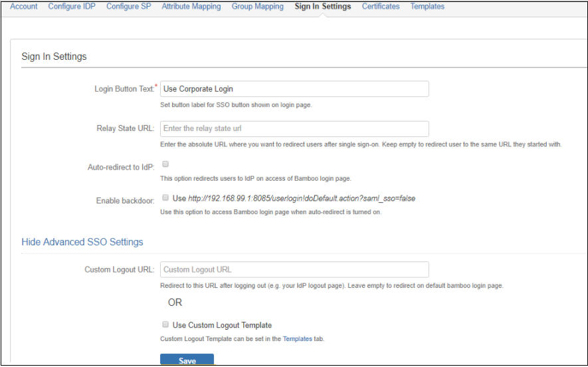
Task: Check Use Custom Logout Template
Action: click(x=165, y=324)
